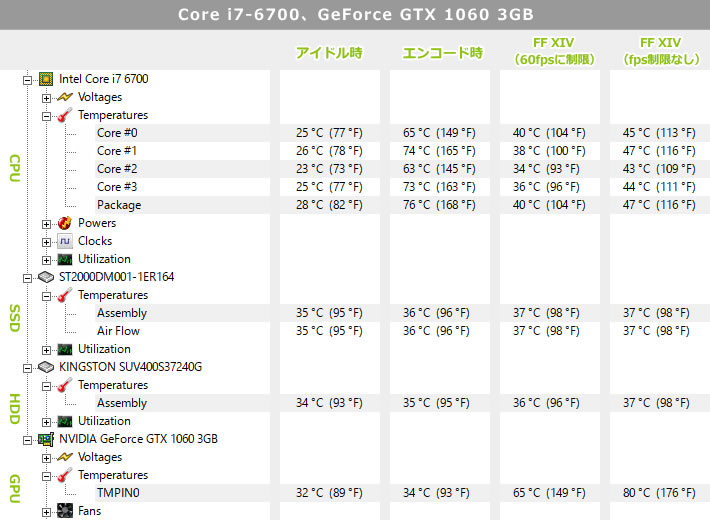Expand the GPU Fans node

(x=47, y=513)
